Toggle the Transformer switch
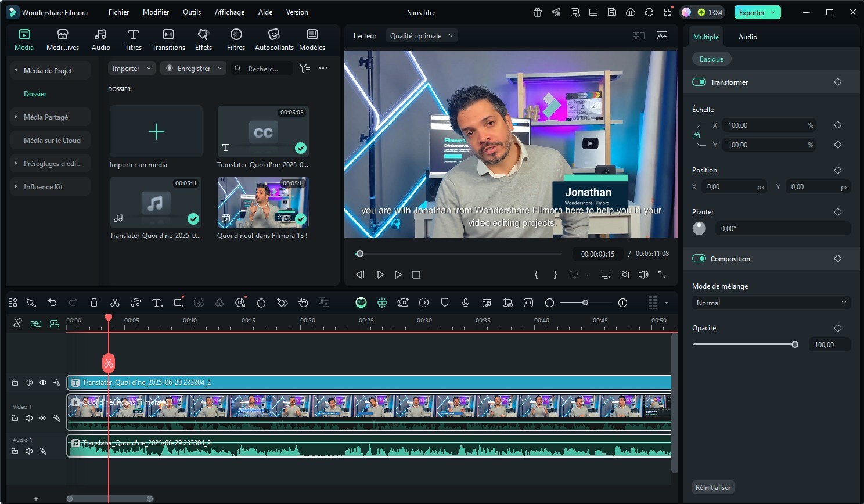This screenshot has height=504, width=864. click(x=699, y=82)
